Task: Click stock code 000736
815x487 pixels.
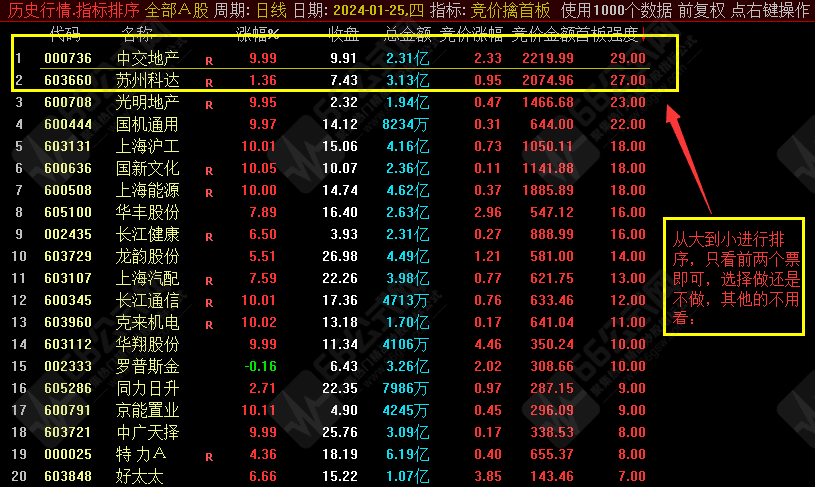Action: point(68,58)
